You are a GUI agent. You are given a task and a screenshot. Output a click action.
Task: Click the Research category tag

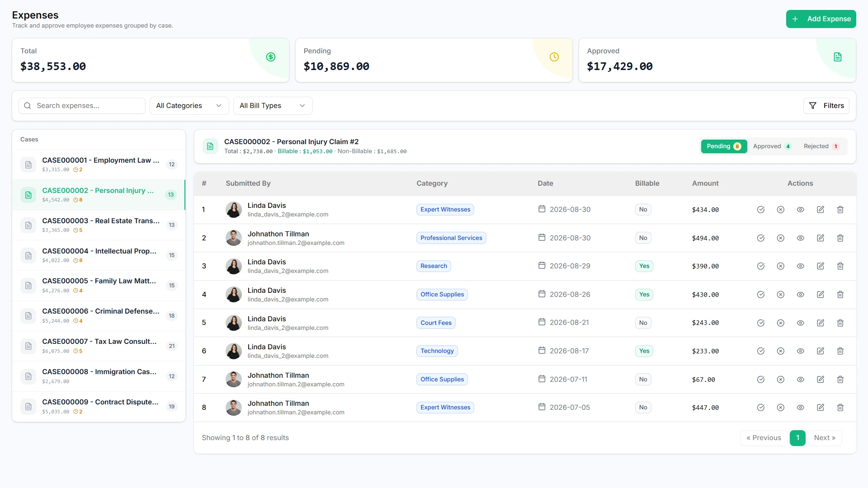434,266
